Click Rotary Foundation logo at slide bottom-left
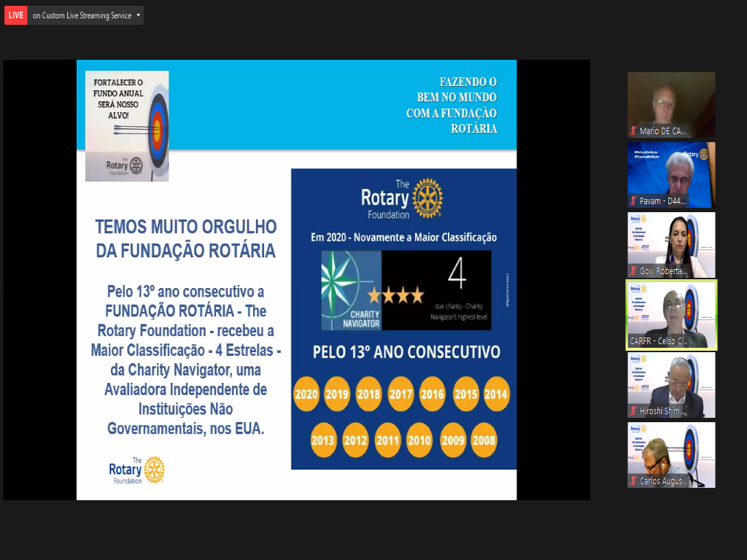This screenshot has height=560, width=747. click(x=136, y=470)
